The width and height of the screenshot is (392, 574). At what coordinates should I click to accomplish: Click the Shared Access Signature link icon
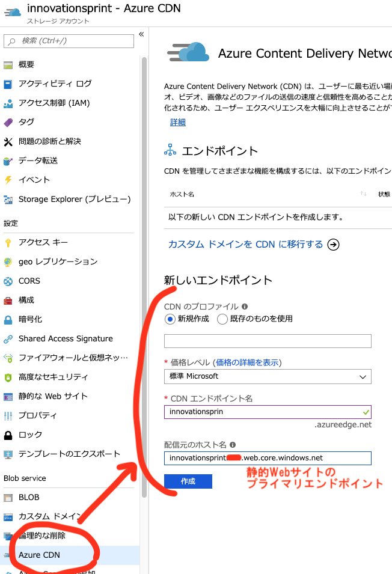click(8, 339)
